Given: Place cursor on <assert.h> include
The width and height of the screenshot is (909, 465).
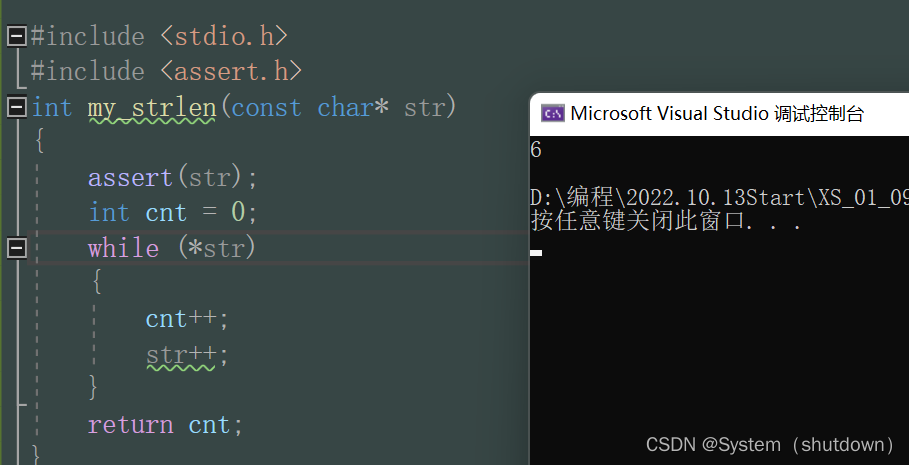Looking at the screenshot, I should tap(231, 72).
